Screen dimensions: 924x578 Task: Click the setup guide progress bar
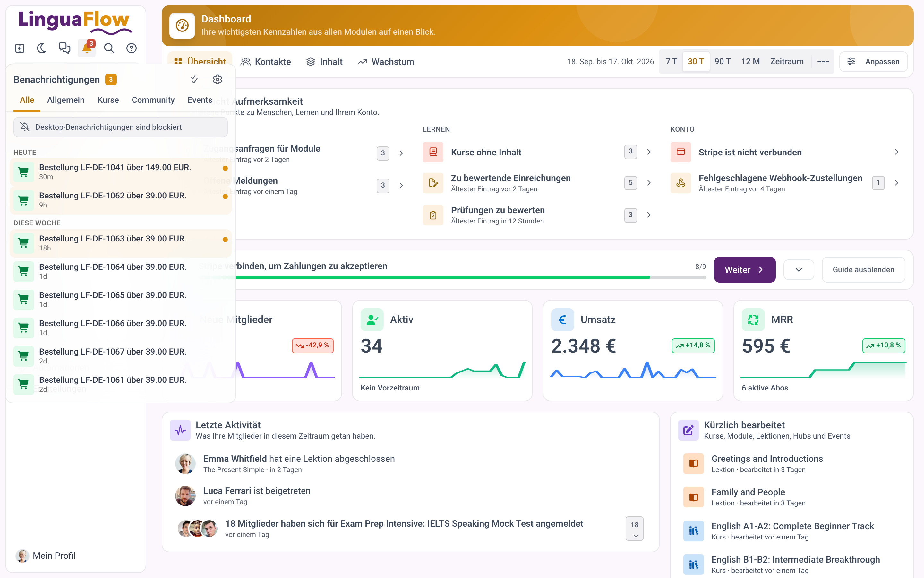click(452, 277)
